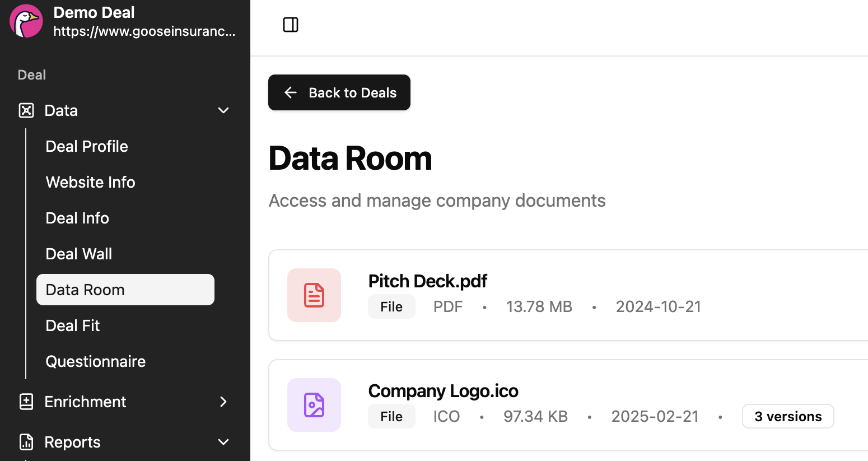Click the purple Company Logo image icon
This screenshot has width=868, height=461.
314,405
